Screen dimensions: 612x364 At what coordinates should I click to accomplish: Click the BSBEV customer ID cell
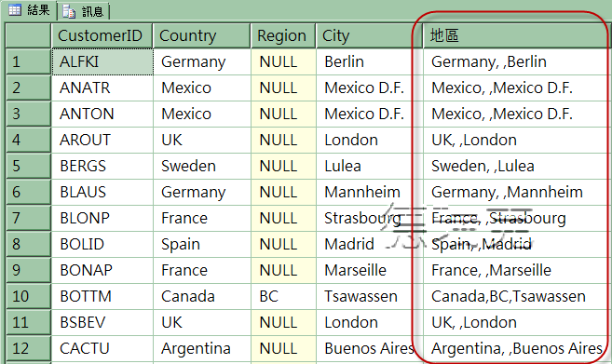click(102, 323)
